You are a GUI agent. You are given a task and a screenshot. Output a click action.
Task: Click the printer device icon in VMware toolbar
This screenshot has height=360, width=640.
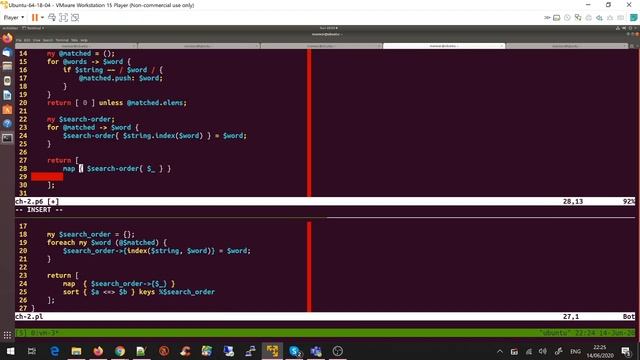[x=589, y=18]
